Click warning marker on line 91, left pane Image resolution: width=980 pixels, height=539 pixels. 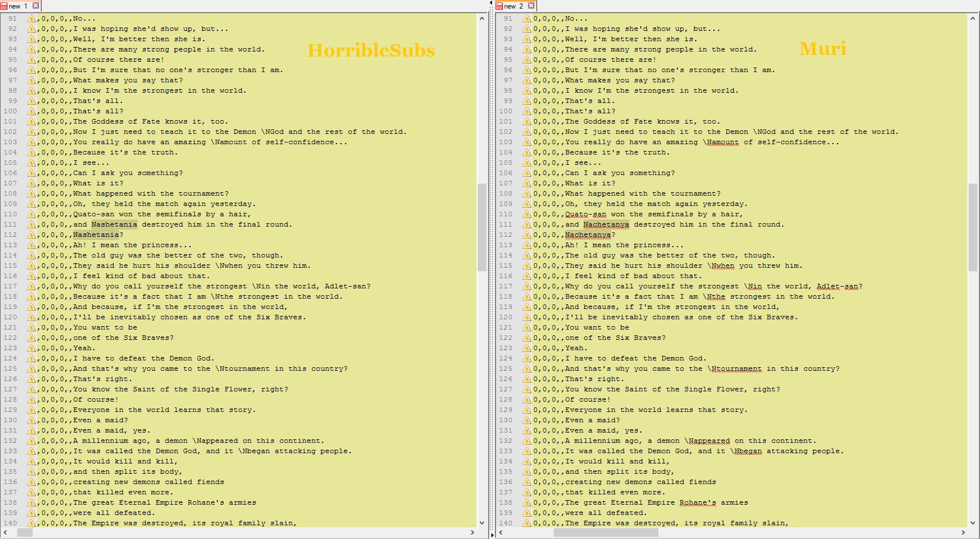pos(31,19)
